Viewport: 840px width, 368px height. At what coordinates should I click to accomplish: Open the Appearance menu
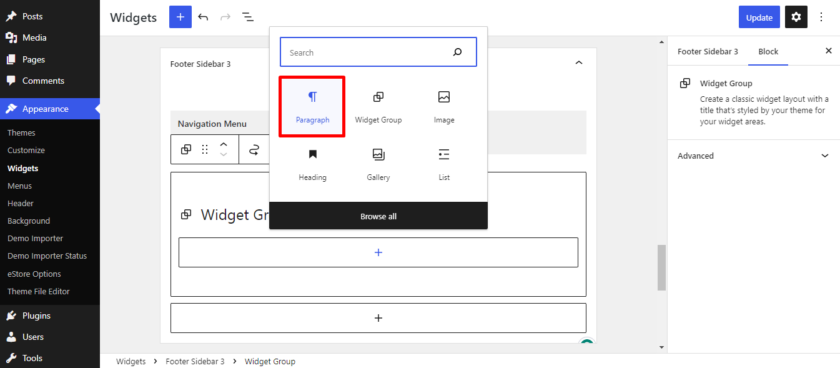[x=50, y=109]
